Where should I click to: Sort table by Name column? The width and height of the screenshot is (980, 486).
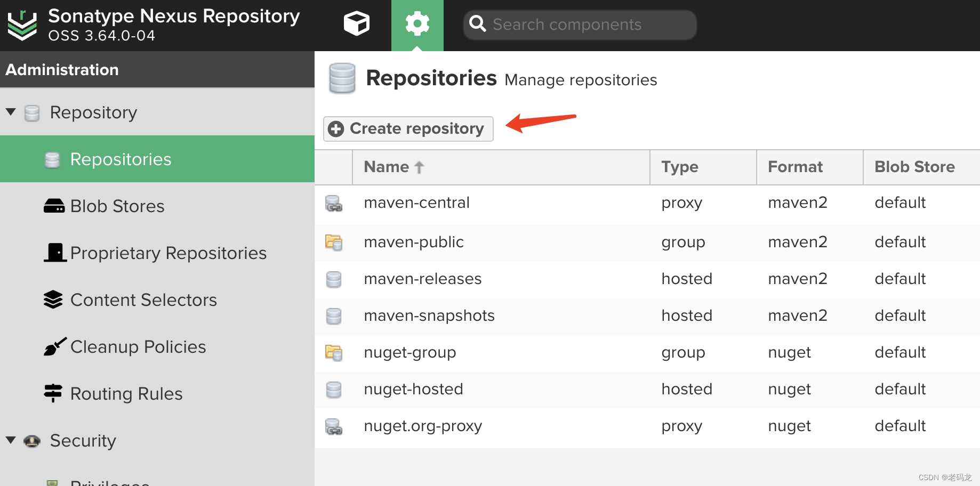tap(501, 167)
